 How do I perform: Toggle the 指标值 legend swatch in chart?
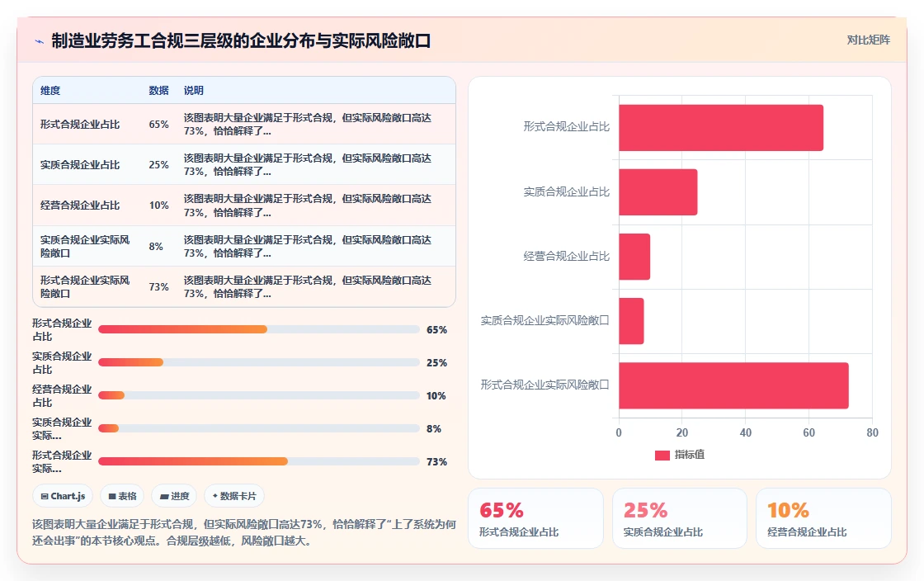[662, 455]
